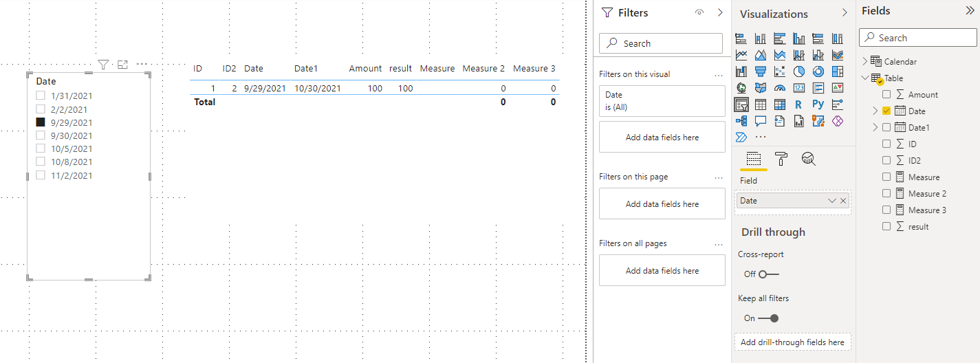The height and width of the screenshot is (363, 980).
Task: Check the 2/2/2021 slicer checkbox
Action: click(x=41, y=109)
